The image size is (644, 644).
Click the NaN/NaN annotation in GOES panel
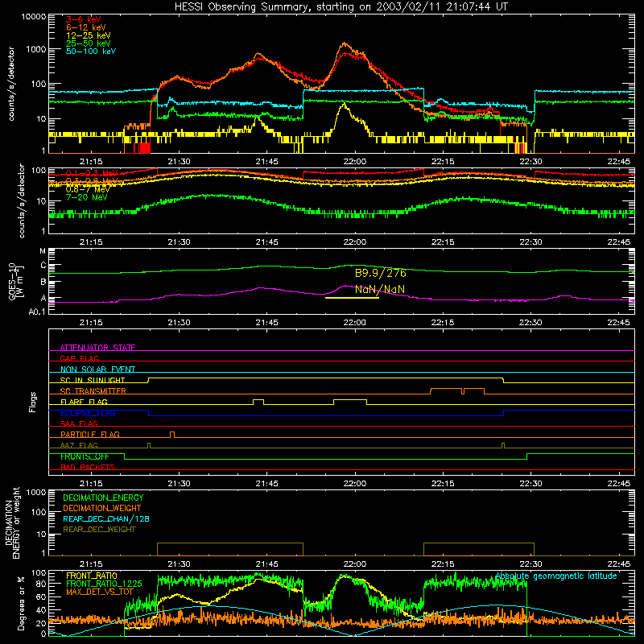[380, 289]
